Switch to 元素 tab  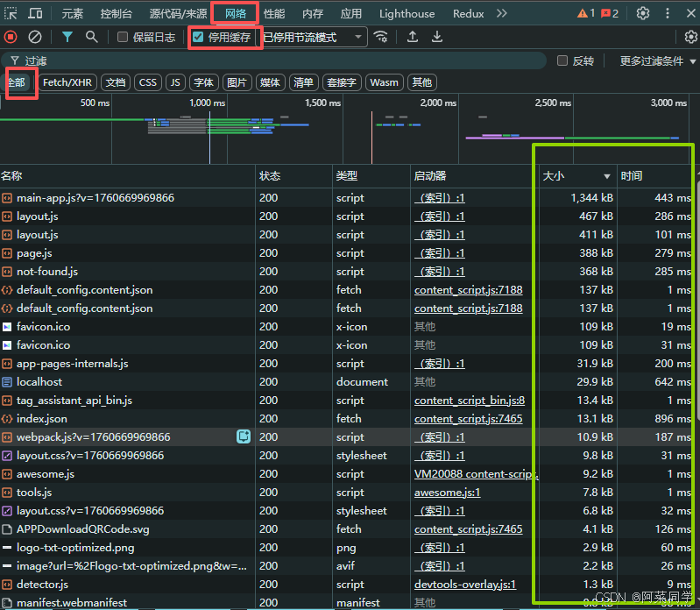[73, 14]
